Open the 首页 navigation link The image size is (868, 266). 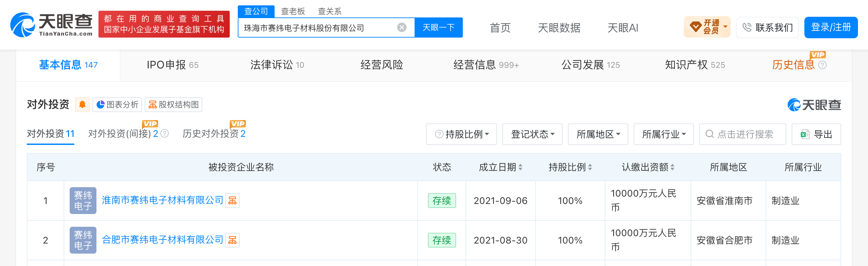[x=500, y=28]
